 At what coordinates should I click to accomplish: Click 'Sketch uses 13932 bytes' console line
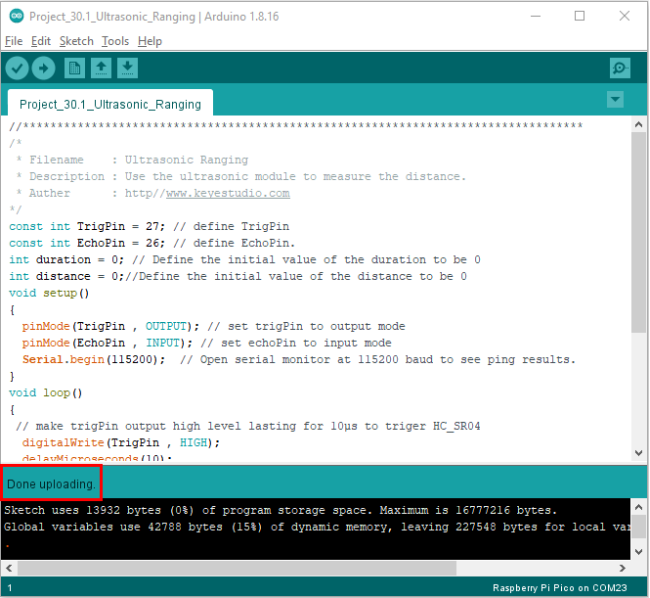click(x=281, y=510)
